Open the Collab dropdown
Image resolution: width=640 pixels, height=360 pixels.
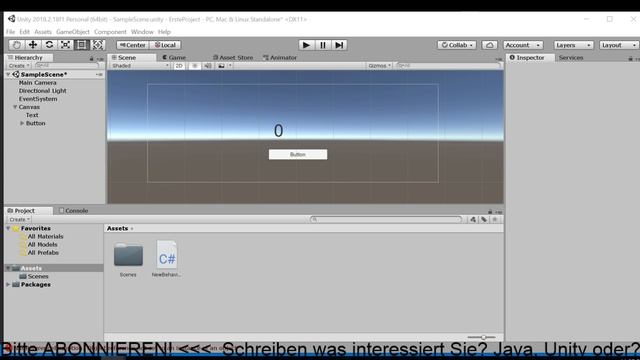click(x=457, y=45)
